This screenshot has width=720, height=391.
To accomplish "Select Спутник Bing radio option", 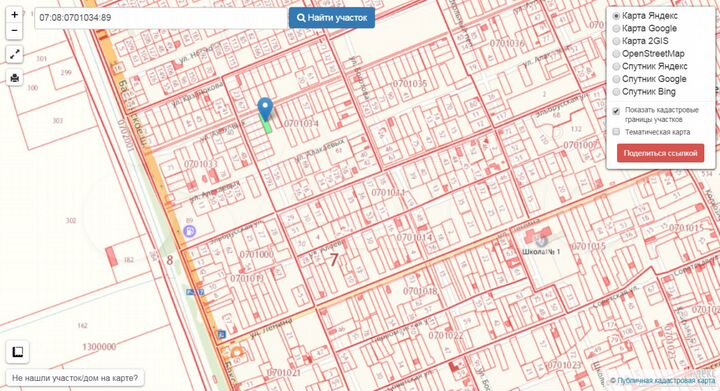I will [616, 92].
